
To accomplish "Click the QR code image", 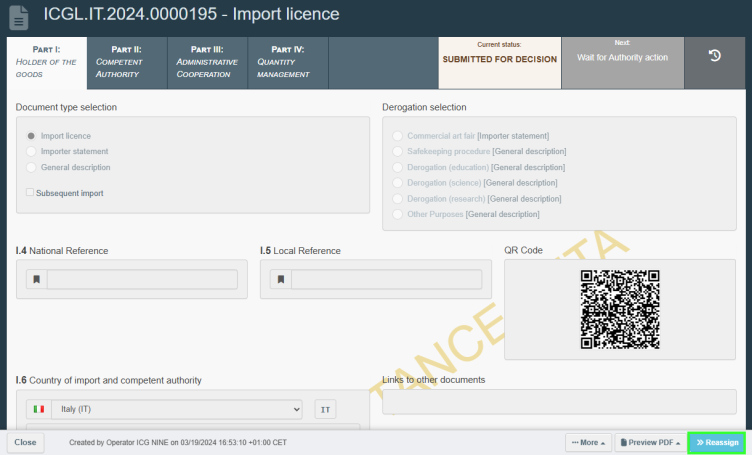I will pos(620,309).
